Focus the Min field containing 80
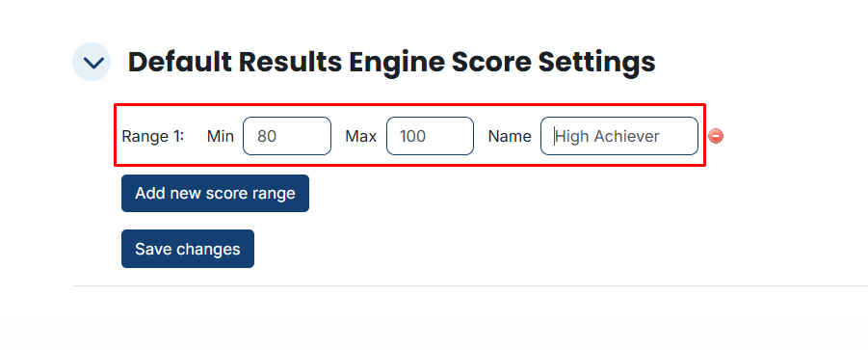Viewport: 868px width, 350px height. click(287, 136)
